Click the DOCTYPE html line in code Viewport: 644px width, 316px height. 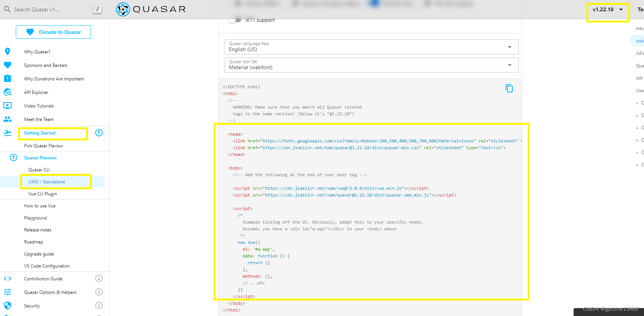point(241,87)
